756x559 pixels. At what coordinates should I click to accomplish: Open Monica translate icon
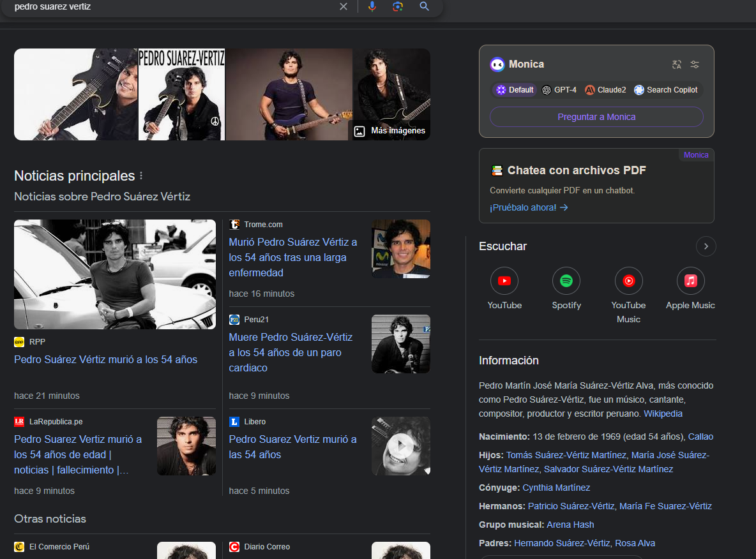click(x=677, y=64)
